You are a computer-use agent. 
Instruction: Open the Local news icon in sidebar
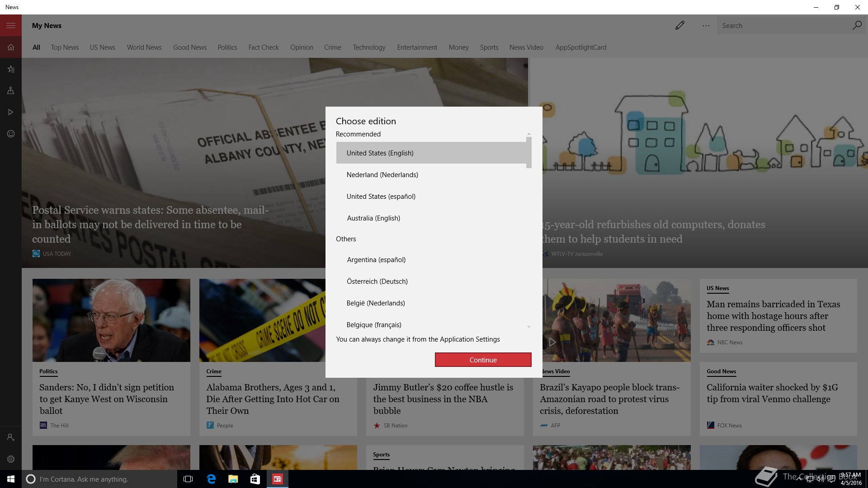pyautogui.click(x=11, y=90)
